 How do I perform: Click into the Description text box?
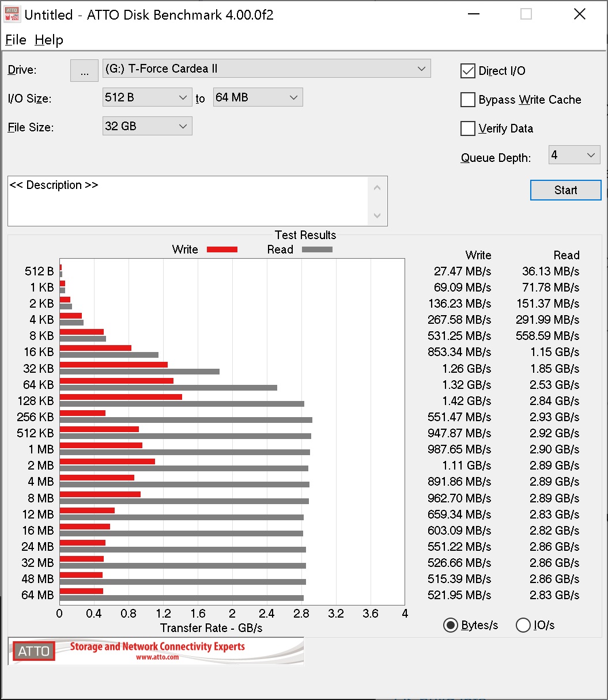coord(188,201)
